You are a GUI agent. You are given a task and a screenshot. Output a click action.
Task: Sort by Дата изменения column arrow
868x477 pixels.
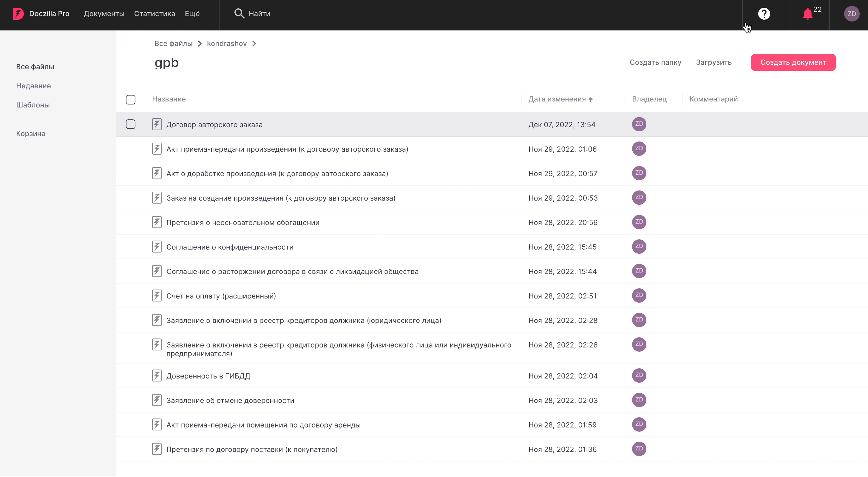[x=590, y=99]
